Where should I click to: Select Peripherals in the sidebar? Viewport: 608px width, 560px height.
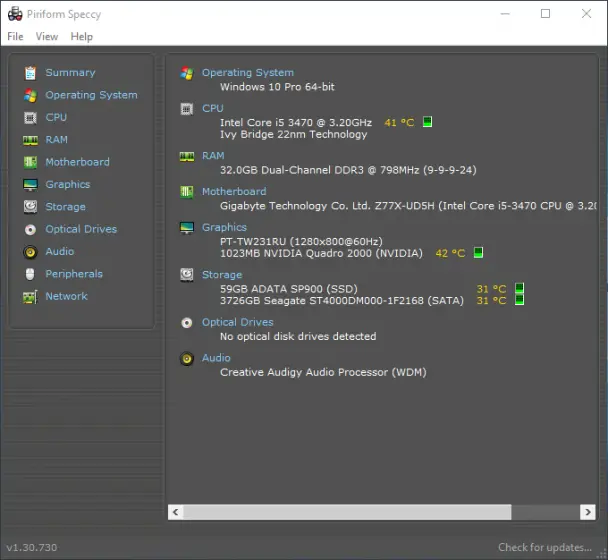click(74, 274)
